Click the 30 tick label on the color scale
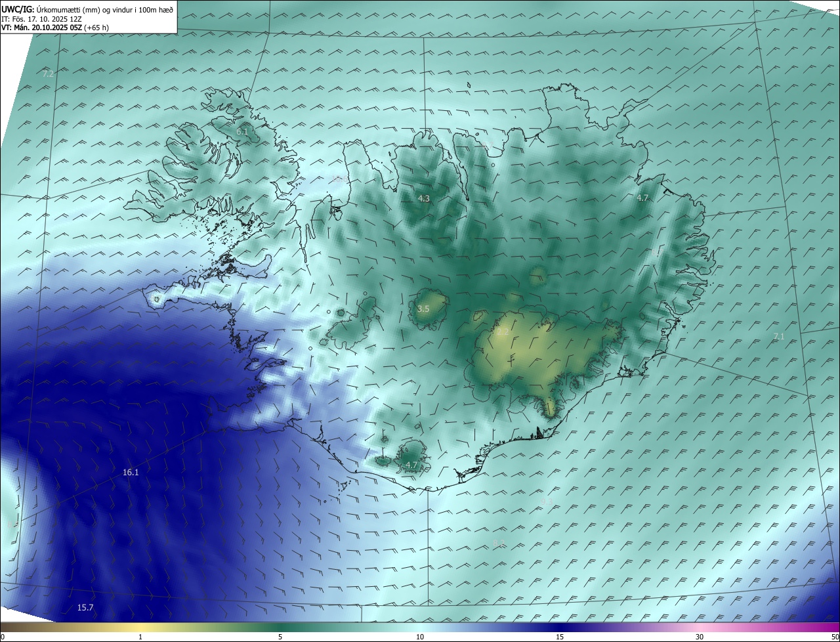Viewport: 840px width, 642px height. 700,637
